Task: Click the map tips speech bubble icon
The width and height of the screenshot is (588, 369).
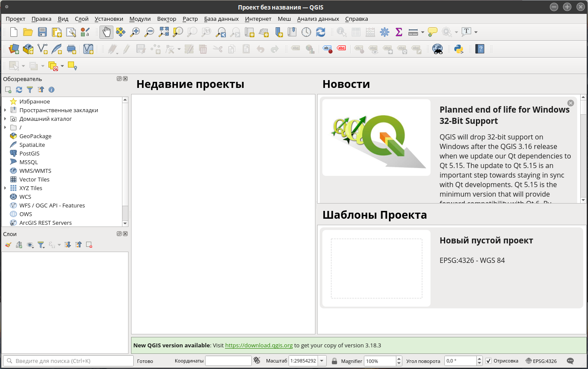Action: [433, 32]
